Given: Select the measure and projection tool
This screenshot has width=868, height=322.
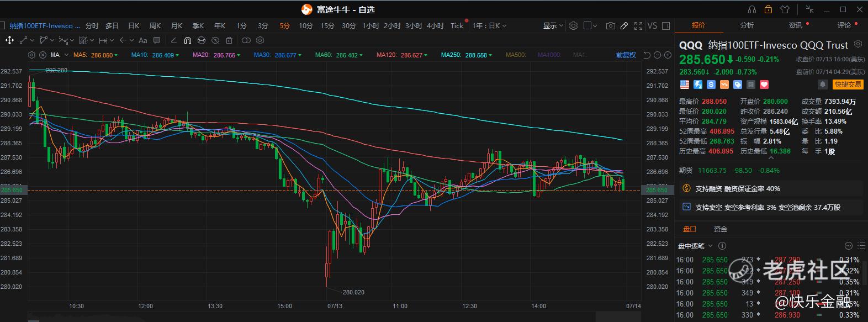Looking at the screenshot, I should pos(83,40).
